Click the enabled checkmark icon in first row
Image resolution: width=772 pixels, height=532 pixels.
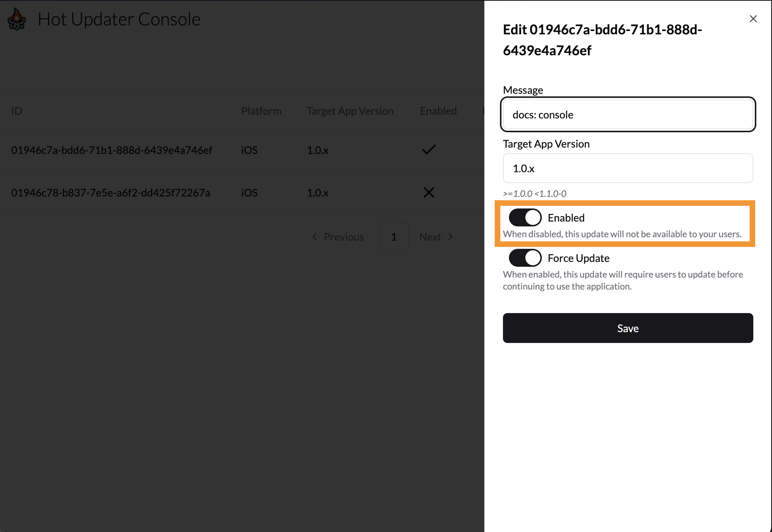[429, 150]
